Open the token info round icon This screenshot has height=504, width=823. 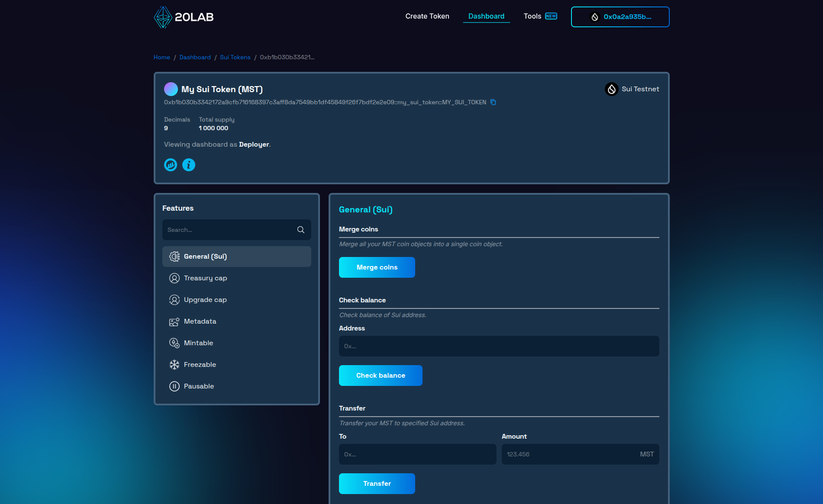pyautogui.click(x=189, y=165)
